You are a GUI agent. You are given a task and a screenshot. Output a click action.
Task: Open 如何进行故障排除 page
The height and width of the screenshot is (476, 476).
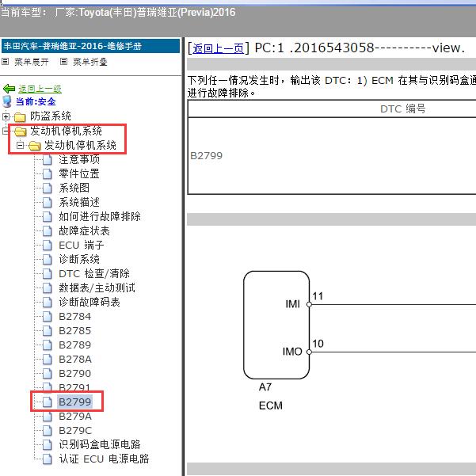click(x=100, y=216)
